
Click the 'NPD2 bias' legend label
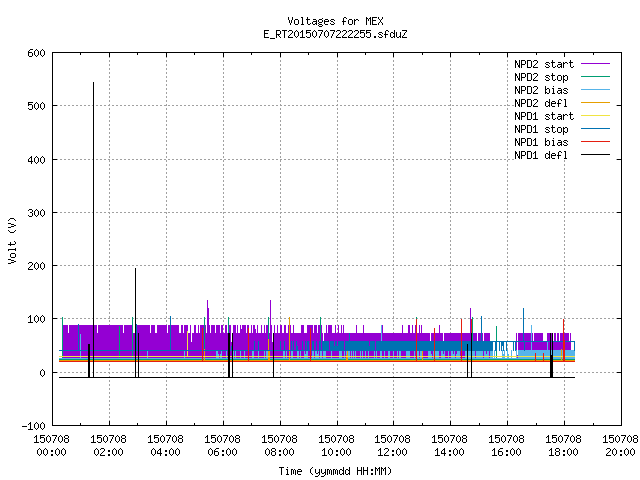coord(541,90)
